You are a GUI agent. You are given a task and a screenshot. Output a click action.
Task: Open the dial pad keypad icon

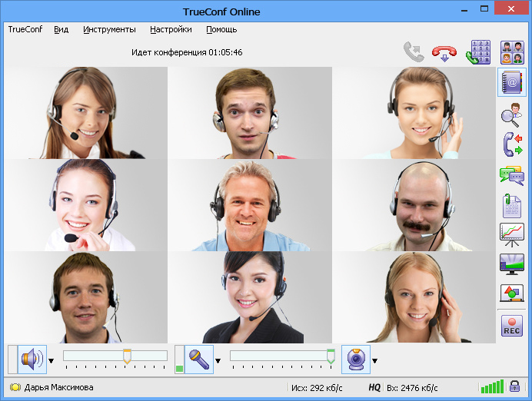point(478,52)
